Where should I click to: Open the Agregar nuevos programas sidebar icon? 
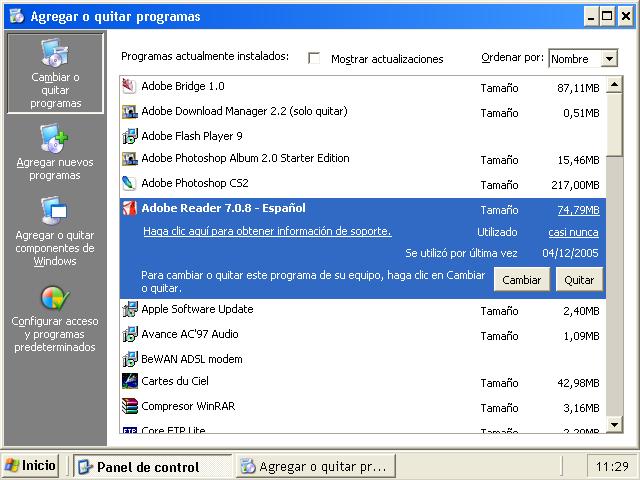coord(54,138)
